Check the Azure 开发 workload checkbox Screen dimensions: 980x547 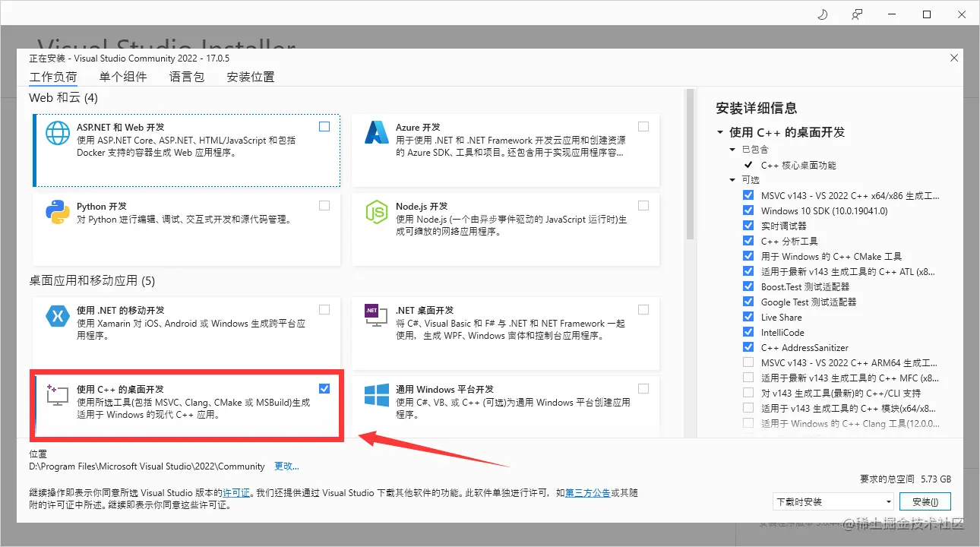(643, 127)
